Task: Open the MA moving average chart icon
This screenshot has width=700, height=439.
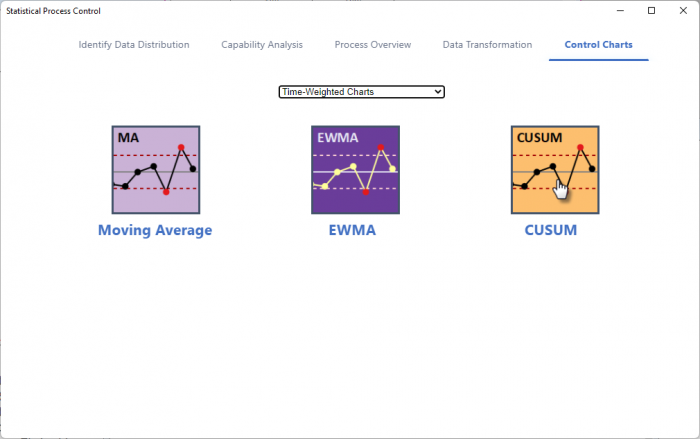Action: click(x=156, y=170)
